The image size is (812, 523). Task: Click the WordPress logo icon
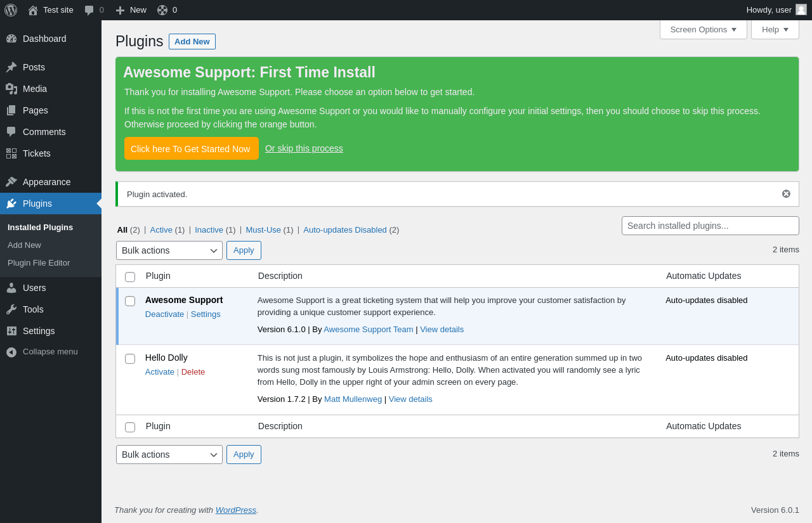11,10
